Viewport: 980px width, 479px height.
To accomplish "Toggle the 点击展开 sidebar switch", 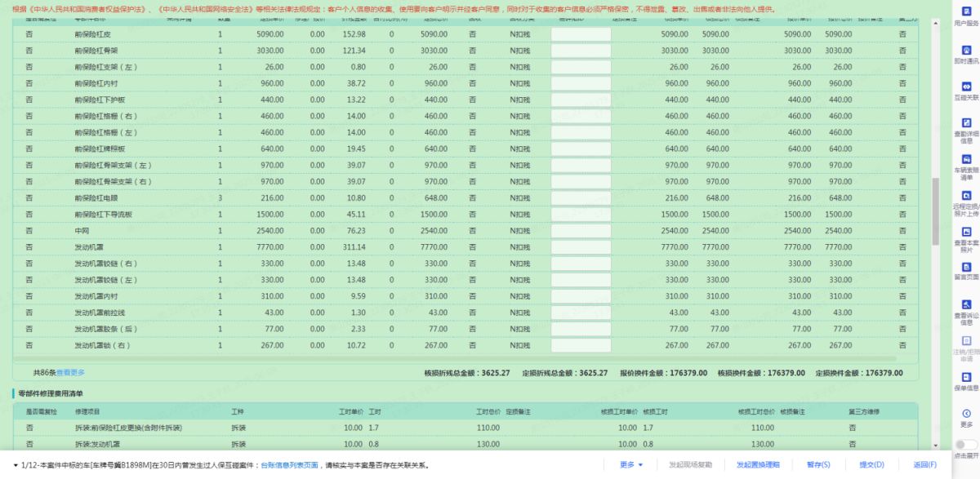I will pos(966,445).
